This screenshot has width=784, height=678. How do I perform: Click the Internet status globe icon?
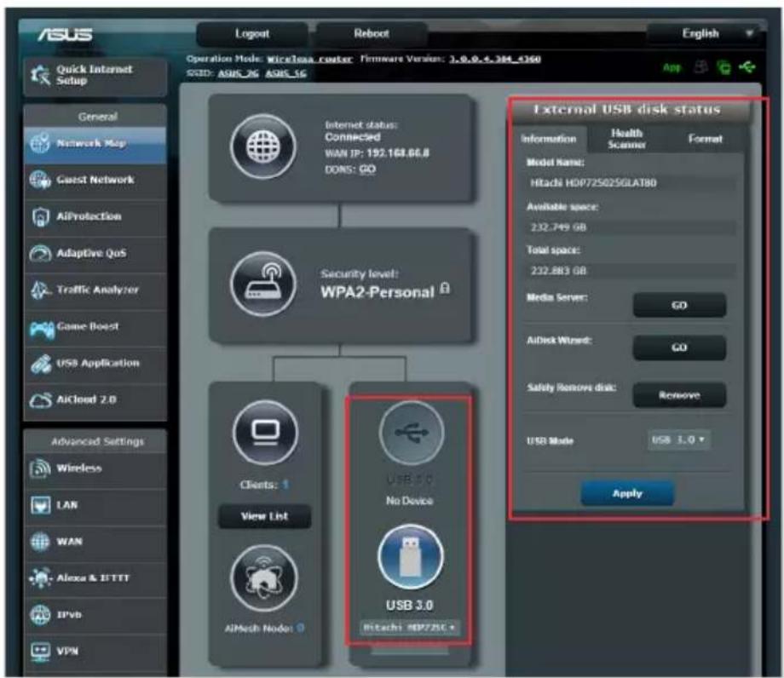(x=263, y=147)
